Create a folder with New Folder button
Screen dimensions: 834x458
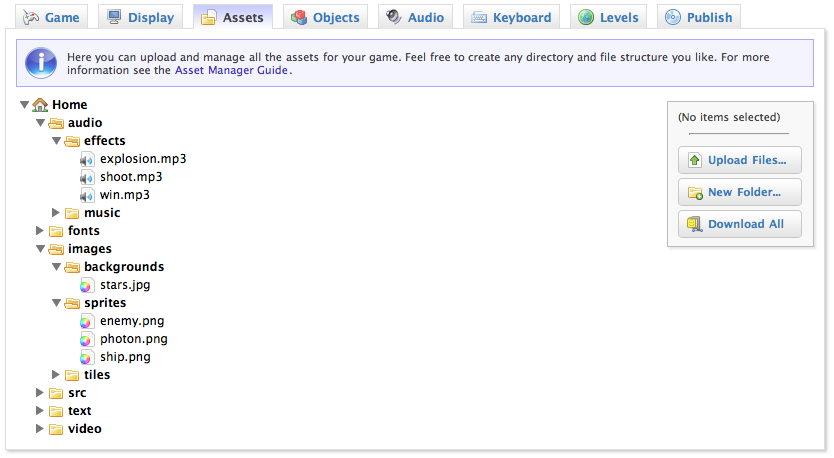tap(739, 192)
